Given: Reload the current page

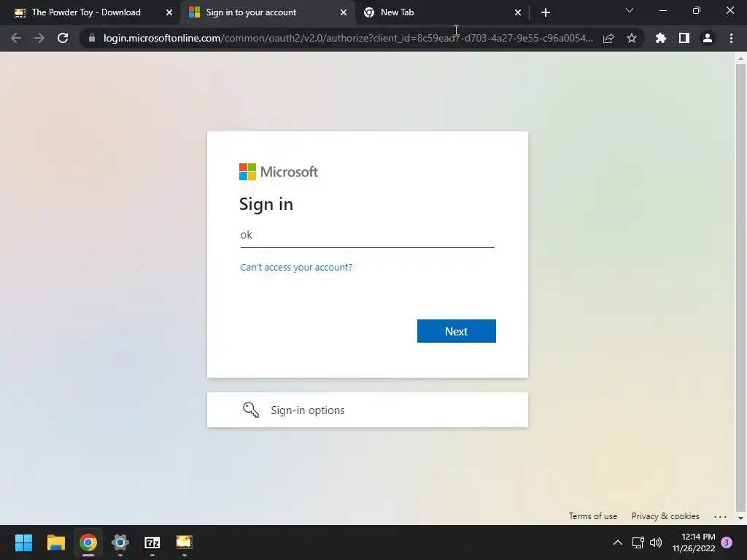Looking at the screenshot, I should pyautogui.click(x=63, y=38).
